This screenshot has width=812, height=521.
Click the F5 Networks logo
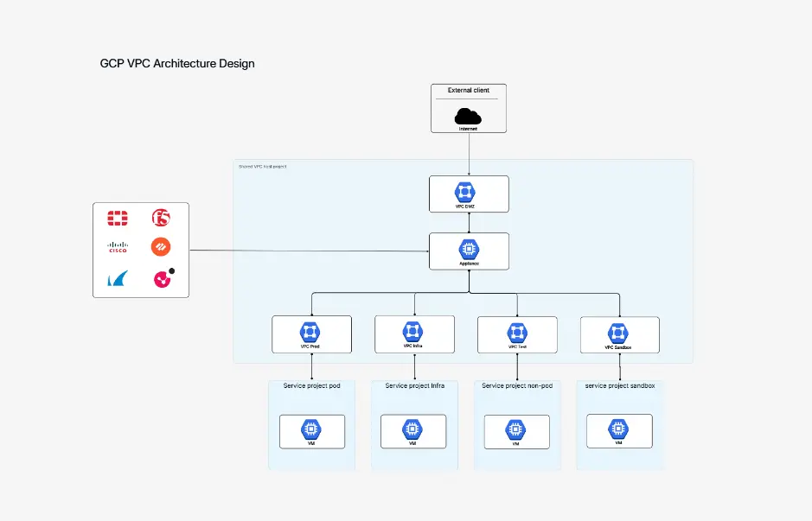tap(163, 218)
